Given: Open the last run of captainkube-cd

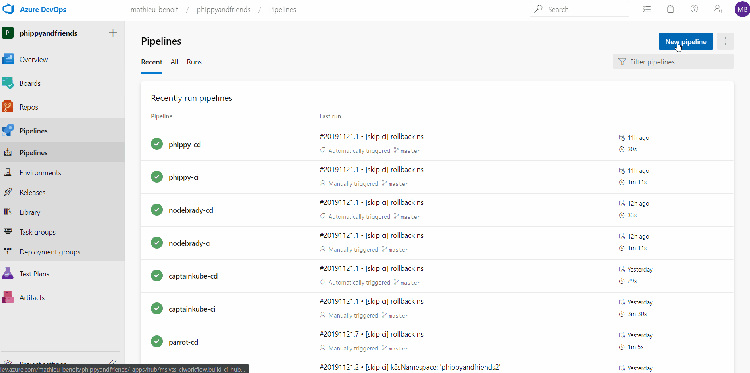Looking at the screenshot, I should pyautogui.click(x=371, y=269).
